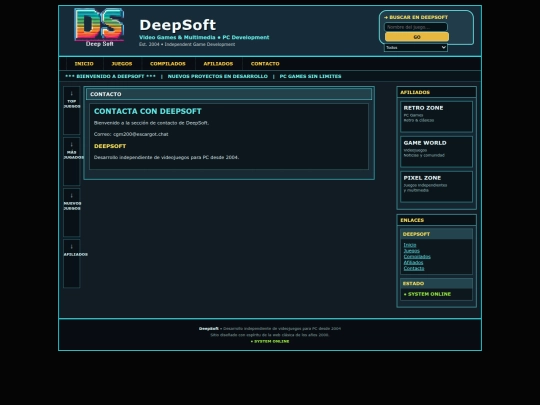Viewport: 540px width, 405px height.
Task: Click the 'Buscar en DeepSoft' label
Action: (416, 17)
